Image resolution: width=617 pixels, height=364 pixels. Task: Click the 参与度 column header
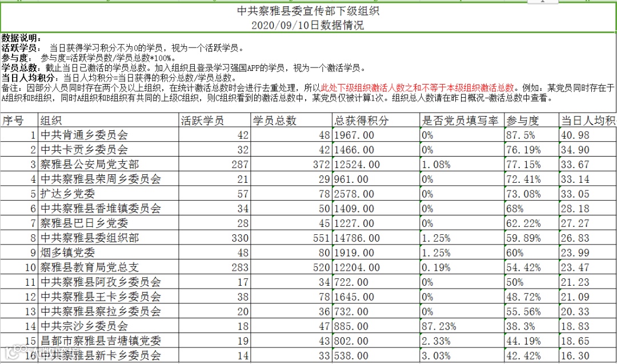(x=532, y=121)
